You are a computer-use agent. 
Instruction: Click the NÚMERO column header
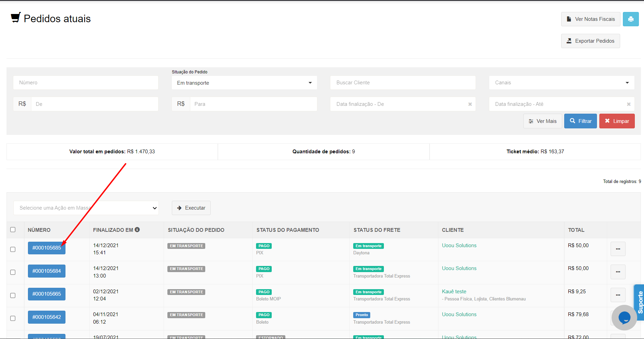[39, 230]
